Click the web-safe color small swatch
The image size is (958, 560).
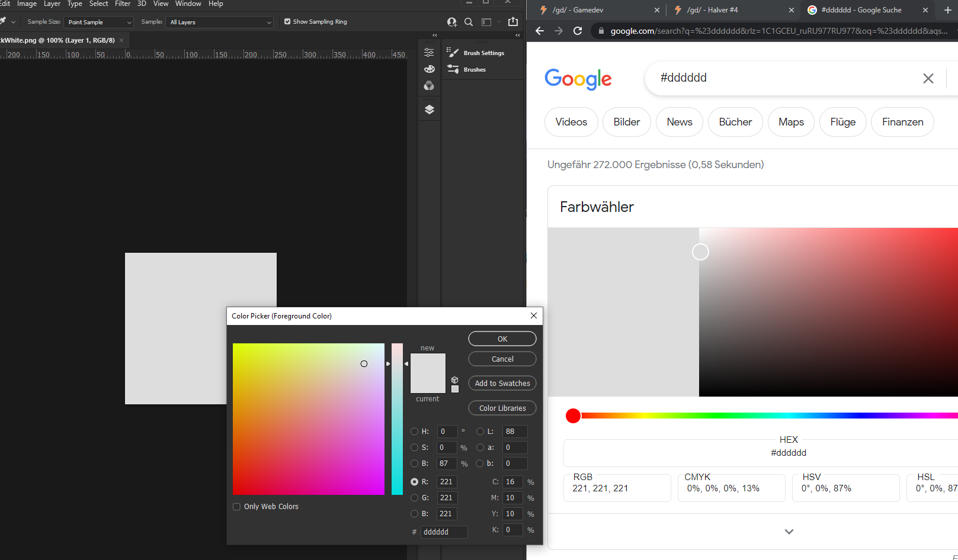point(455,389)
